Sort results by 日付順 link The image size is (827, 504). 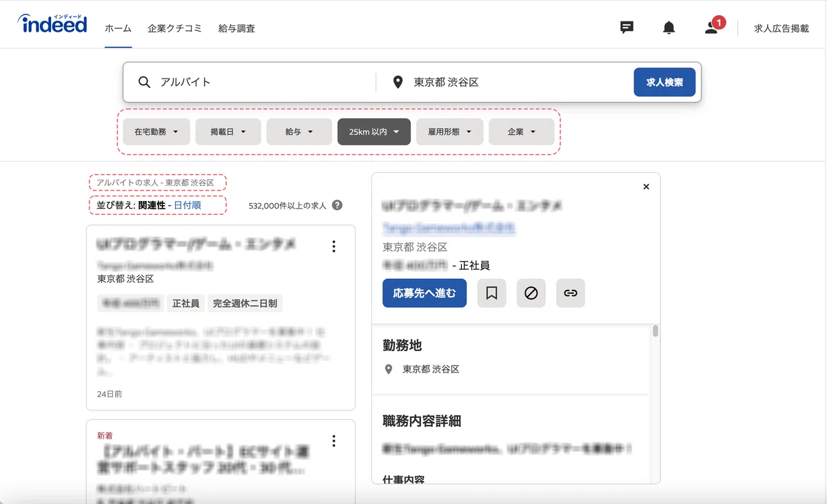pos(187,205)
